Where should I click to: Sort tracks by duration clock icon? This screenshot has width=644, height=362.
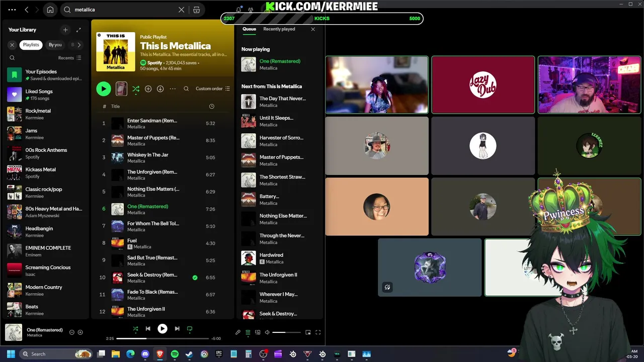coord(211,107)
